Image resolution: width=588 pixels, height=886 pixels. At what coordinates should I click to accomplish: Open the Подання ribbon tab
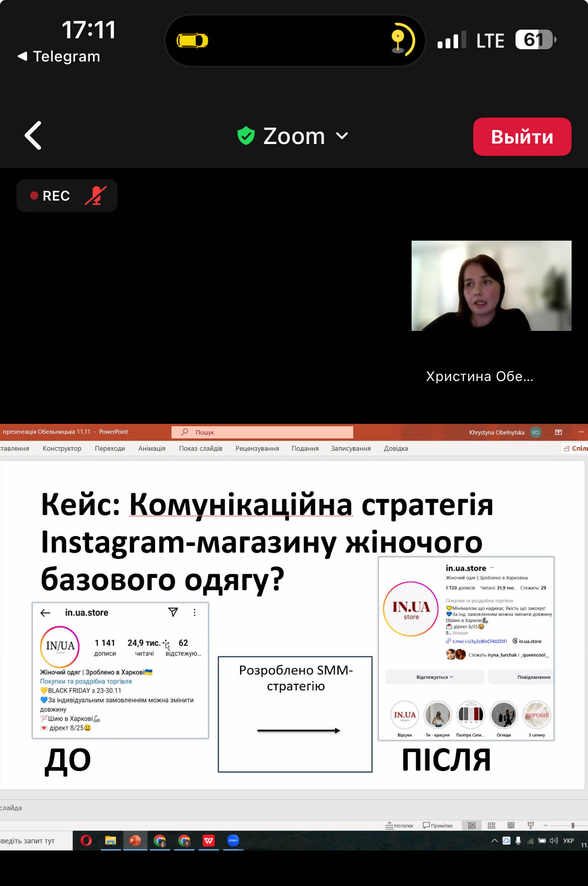pyautogui.click(x=305, y=448)
